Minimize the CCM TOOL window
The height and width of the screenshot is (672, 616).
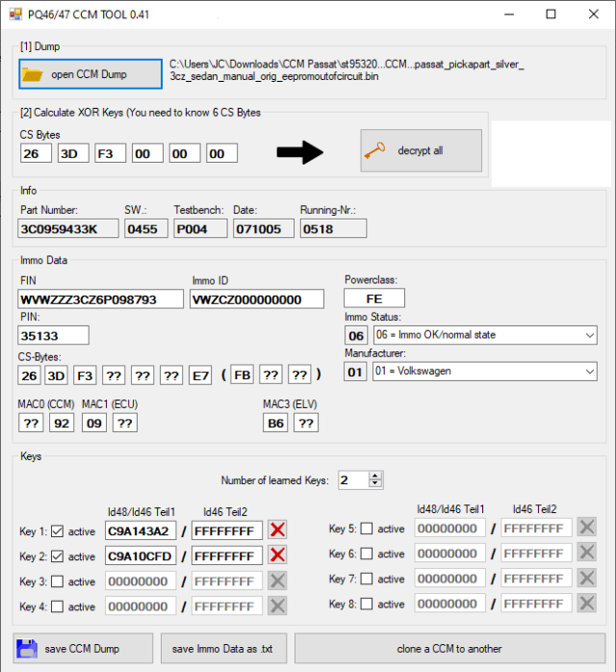point(509,14)
